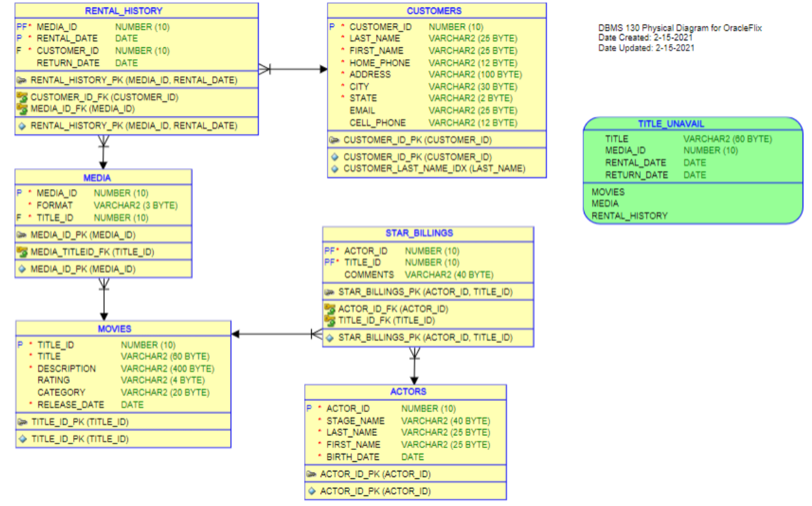Screen dimensions: 812x506
Task: Click the foreign key icon for CUSTOMER_ID_FK
Action: point(23,97)
